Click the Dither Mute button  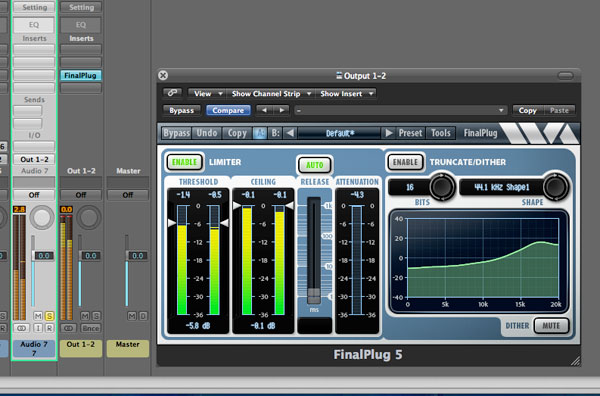[x=551, y=326]
